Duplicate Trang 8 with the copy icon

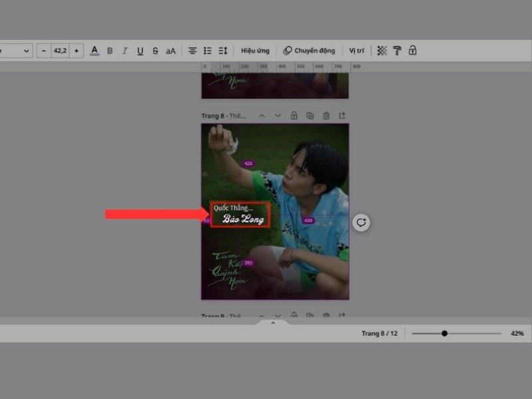tap(311, 116)
